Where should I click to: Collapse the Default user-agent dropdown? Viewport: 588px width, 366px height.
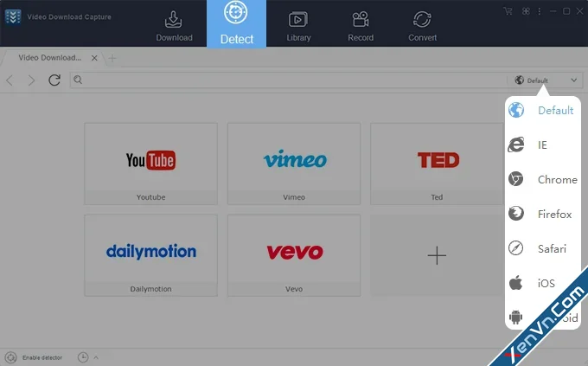pyautogui.click(x=546, y=80)
